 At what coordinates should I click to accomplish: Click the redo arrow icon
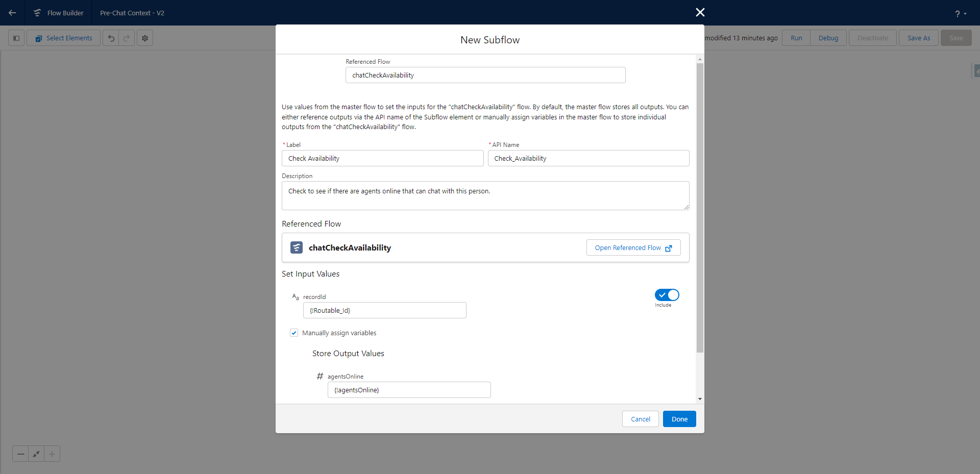pyautogui.click(x=127, y=38)
